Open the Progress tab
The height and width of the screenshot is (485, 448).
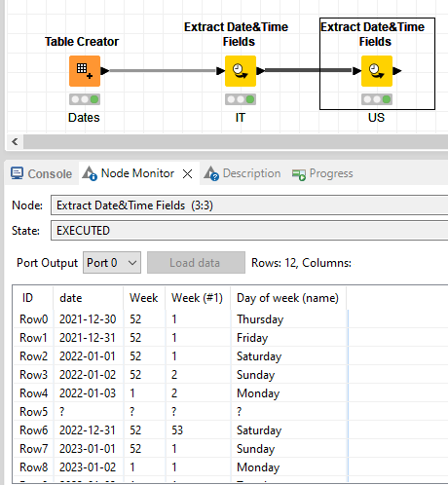[x=331, y=173]
